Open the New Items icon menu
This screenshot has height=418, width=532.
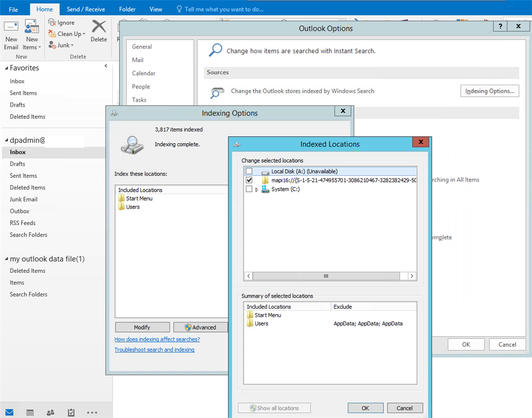point(32,27)
